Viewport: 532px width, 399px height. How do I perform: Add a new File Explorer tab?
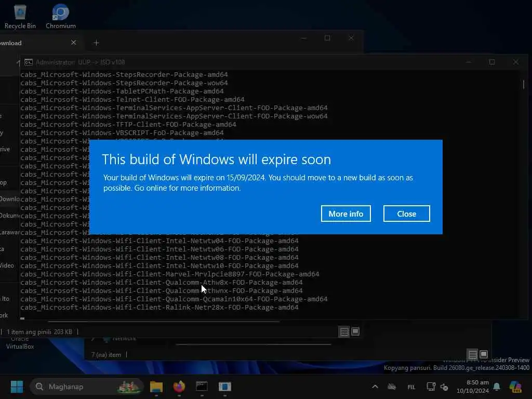point(96,43)
